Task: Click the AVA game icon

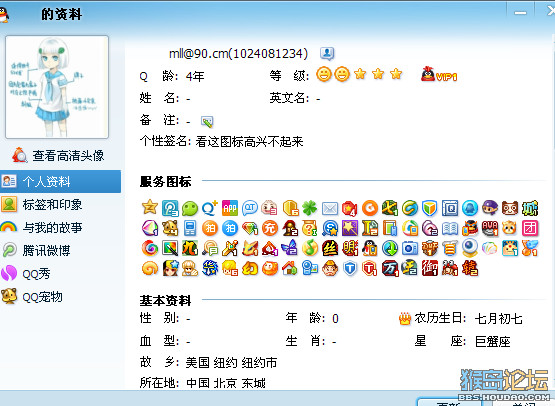Action: pos(490,228)
